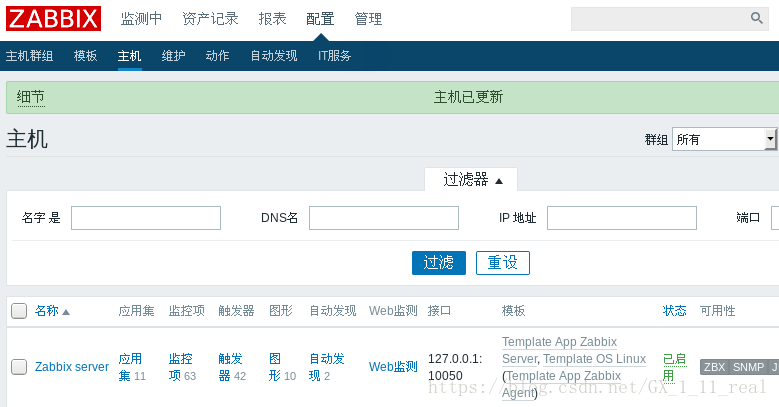The height and width of the screenshot is (407, 779).
Task: Open 触发器 42 for Zabbix server
Action: coord(232,367)
